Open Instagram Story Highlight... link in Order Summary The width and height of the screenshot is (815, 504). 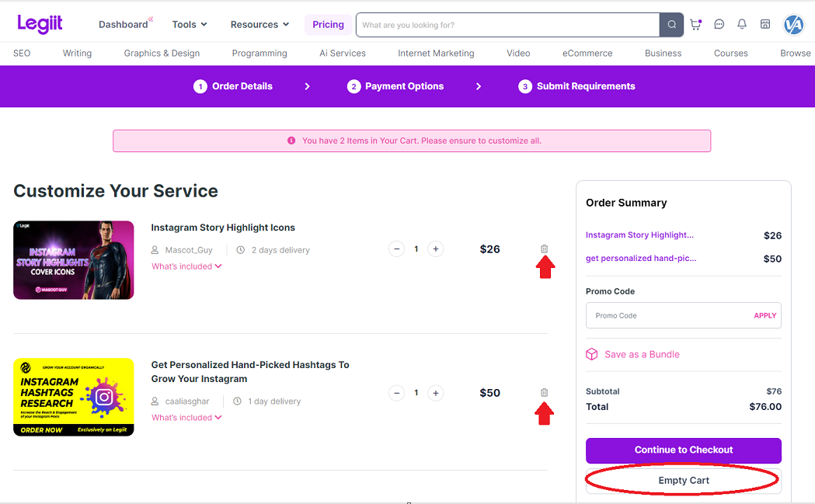coord(640,235)
